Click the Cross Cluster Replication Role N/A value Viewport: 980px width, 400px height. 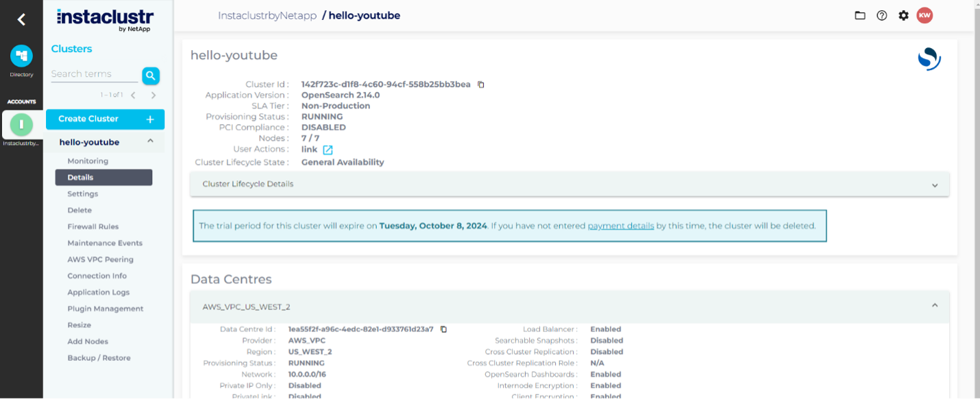[x=598, y=363]
